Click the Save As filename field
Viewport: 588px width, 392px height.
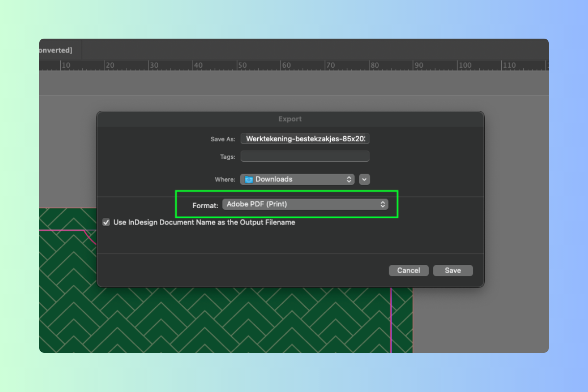pyautogui.click(x=305, y=139)
